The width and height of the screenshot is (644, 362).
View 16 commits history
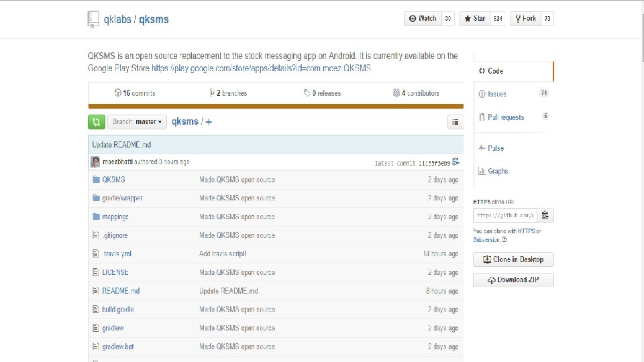[x=135, y=93]
